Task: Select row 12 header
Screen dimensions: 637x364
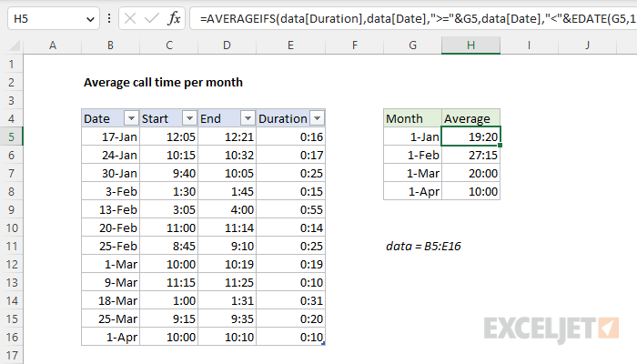Action: [11, 264]
